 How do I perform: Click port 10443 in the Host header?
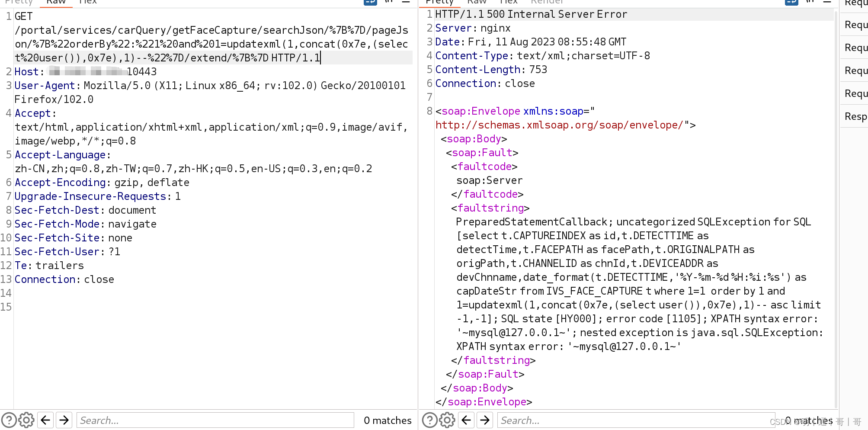tap(142, 72)
